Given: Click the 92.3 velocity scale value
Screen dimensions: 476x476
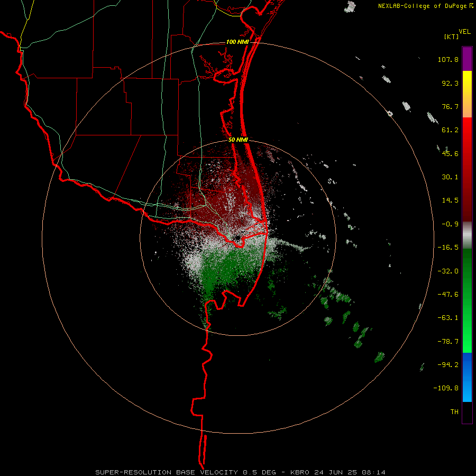Looking at the screenshot, I should 450,83.
